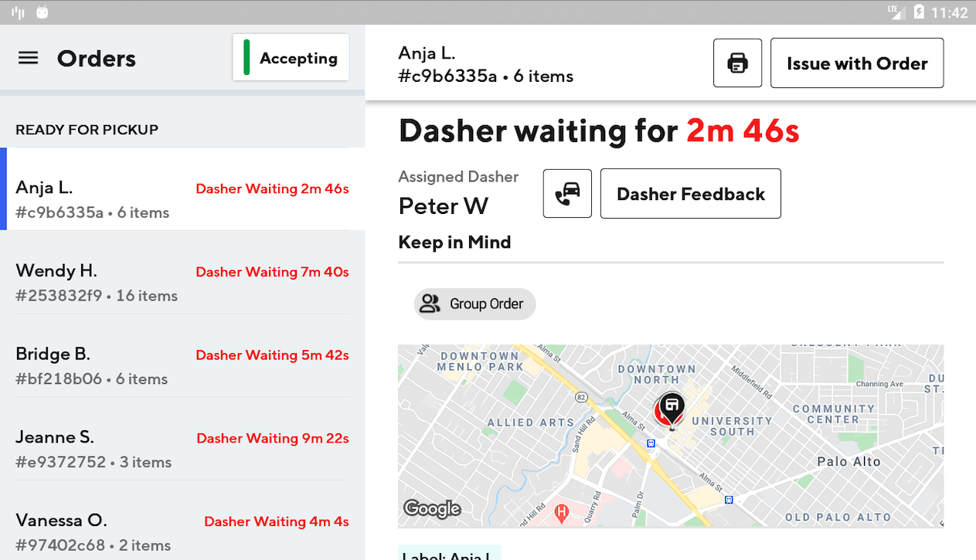Click the Google logo on the map
The height and width of the screenshot is (560, 976).
click(432, 509)
